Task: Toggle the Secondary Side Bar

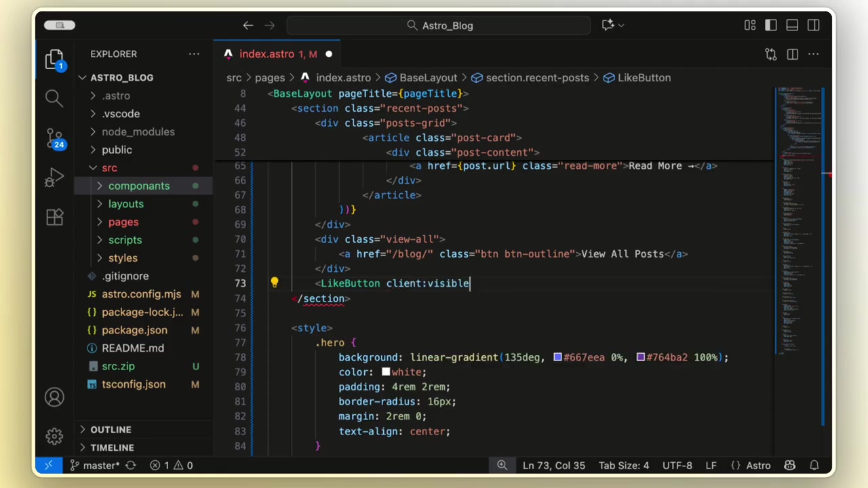Action: [x=813, y=25]
